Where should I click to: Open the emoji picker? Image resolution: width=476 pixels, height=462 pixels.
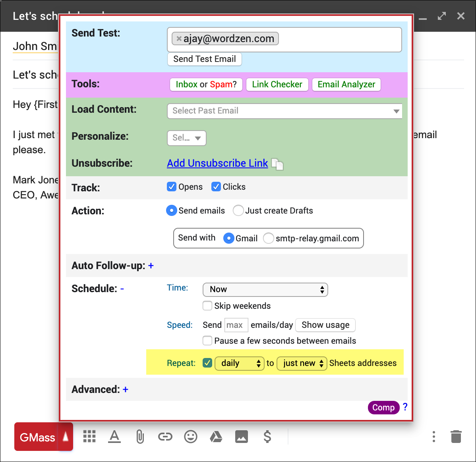click(191, 437)
